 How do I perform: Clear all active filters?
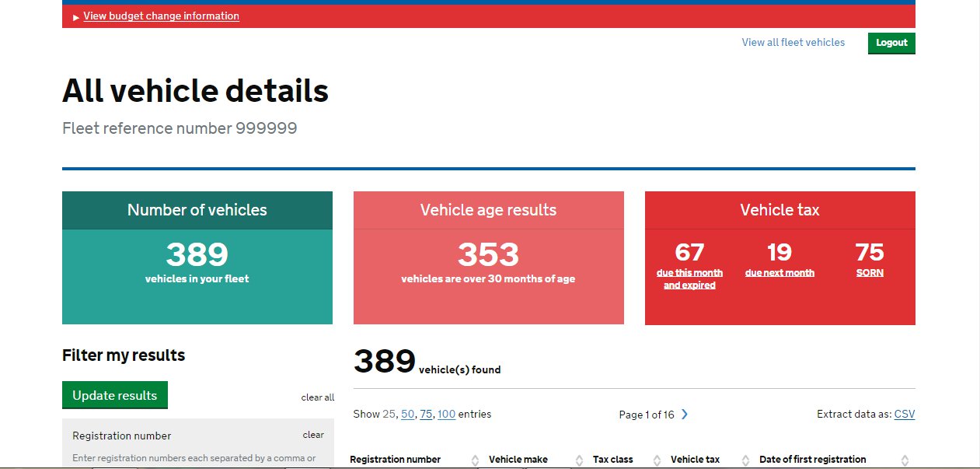tap(317, 397)
